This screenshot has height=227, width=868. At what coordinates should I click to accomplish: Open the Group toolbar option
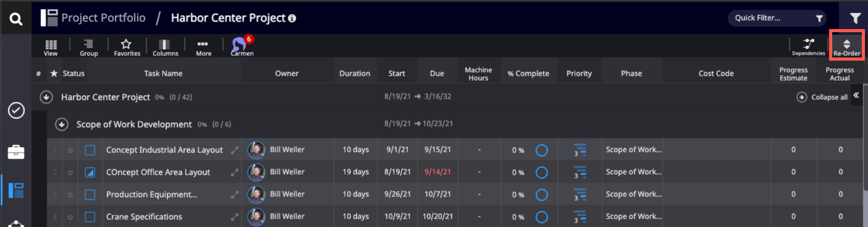pos(89,48)
